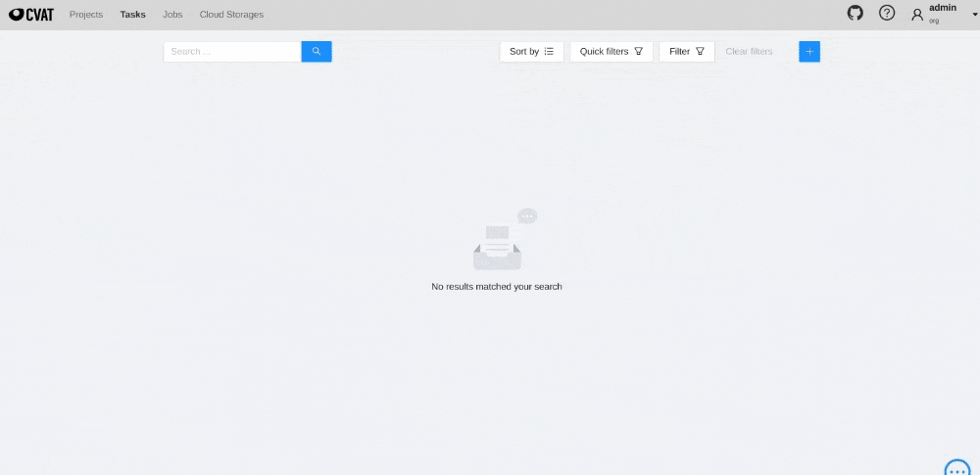
Task: Click the admin username label
Action: 942,8
